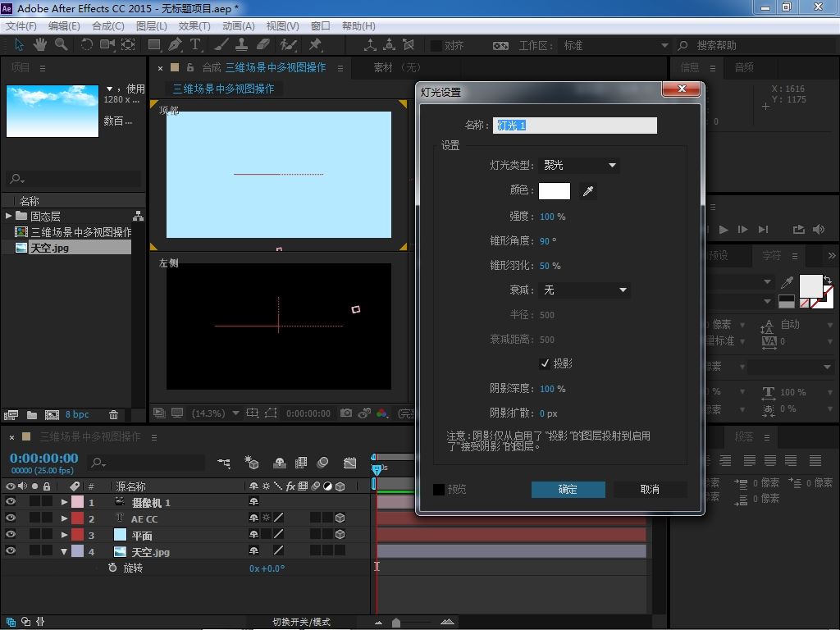Click the viewer snapshot camera icon
The height and width of the screenshot is (630, 840).
pyautogui.click(x=346, y=413)
